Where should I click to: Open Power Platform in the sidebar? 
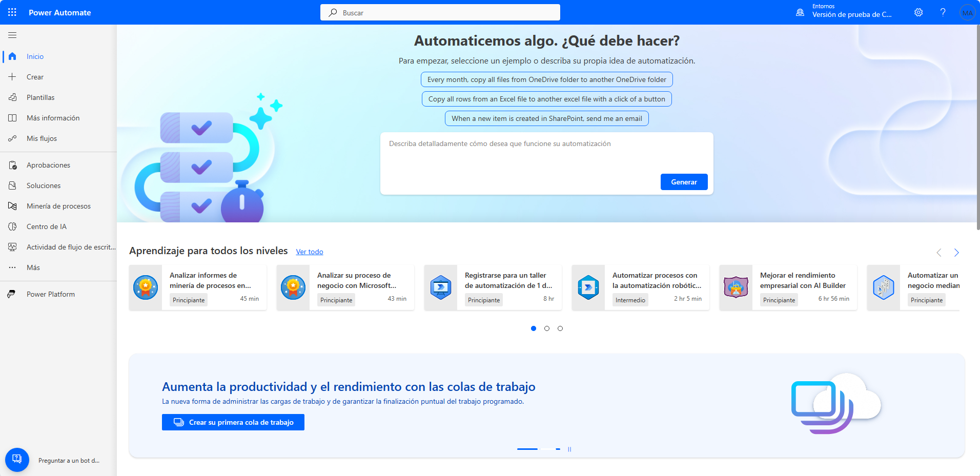coord(58,294)
